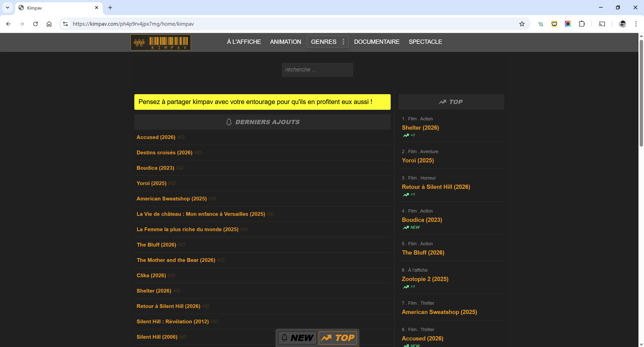Bookmark this page with star icon
The width and height of the screenshot is (644, 347).
[522, 24]
